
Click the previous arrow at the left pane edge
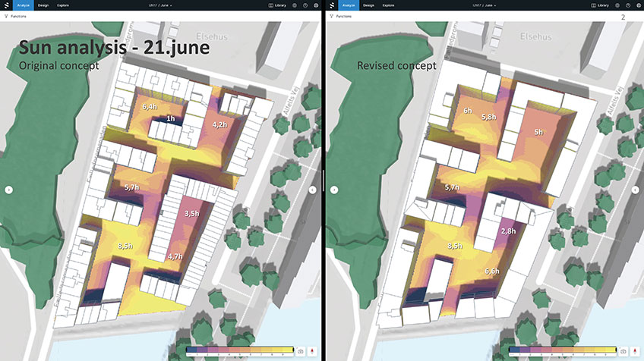click(8, 190)
